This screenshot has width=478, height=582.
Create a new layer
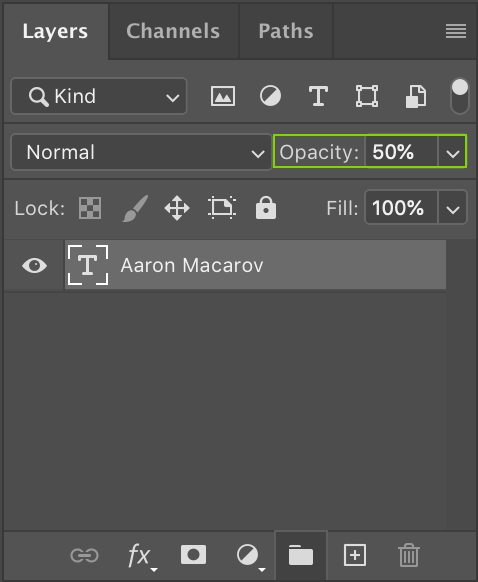pos(355,555)
